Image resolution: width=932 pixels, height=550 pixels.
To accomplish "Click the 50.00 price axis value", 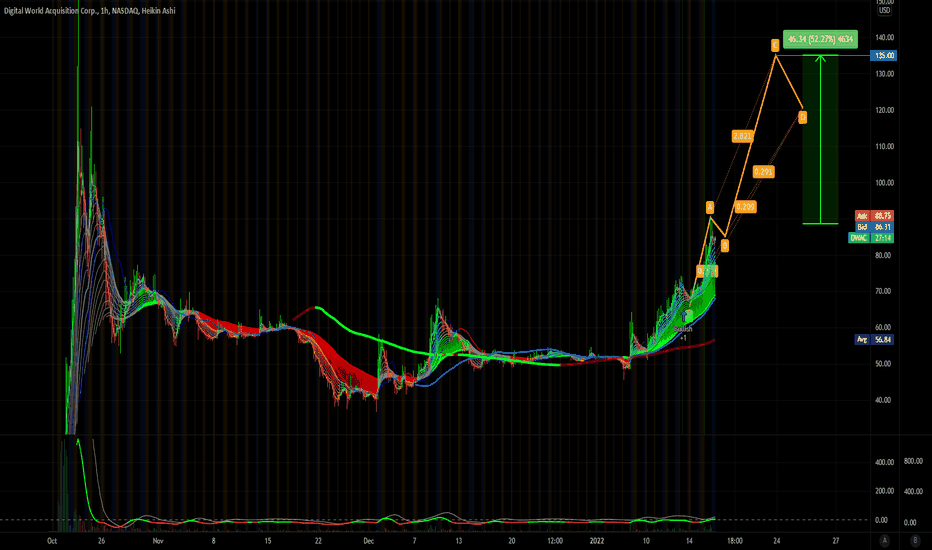I will 883,364.
